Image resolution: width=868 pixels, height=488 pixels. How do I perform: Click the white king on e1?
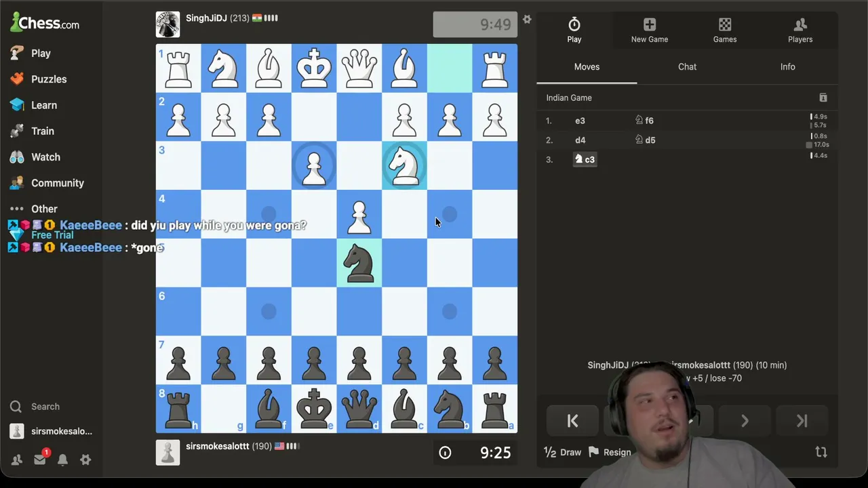click(314, 68)
